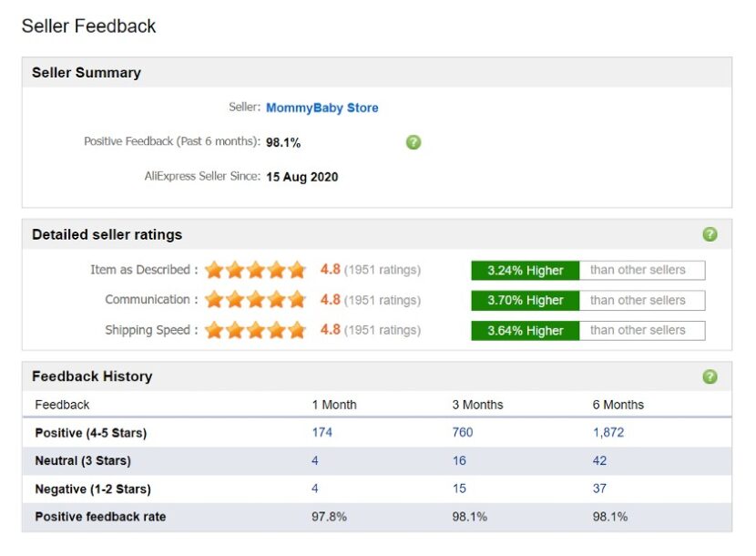Click the 37 six-month negative feedback link
Screen dimensions: 756x556
[x=598, y=489]
